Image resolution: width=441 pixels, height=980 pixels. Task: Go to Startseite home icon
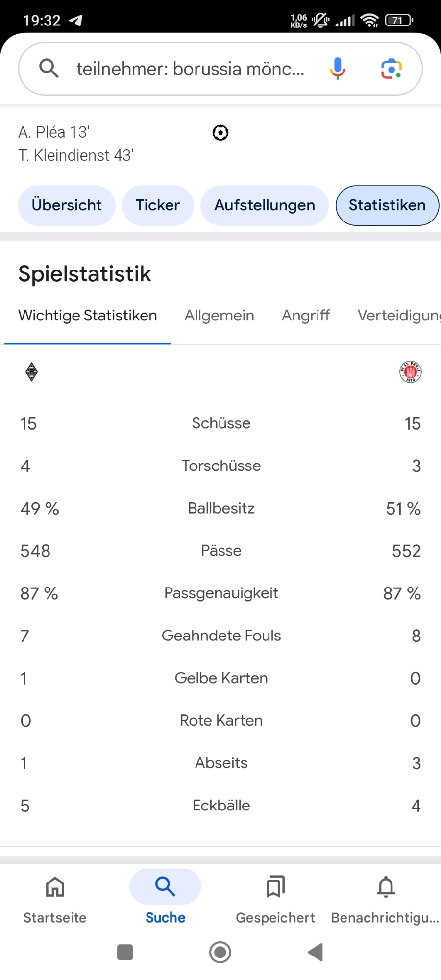55,897
